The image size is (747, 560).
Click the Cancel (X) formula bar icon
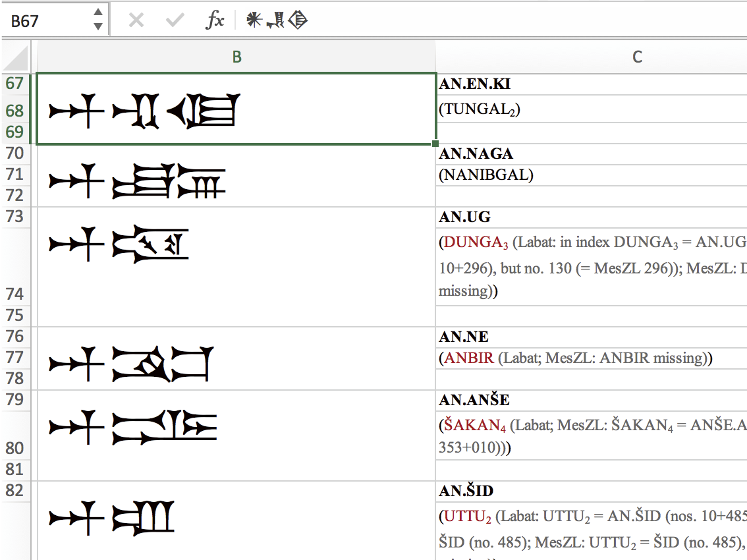[136, 20]
